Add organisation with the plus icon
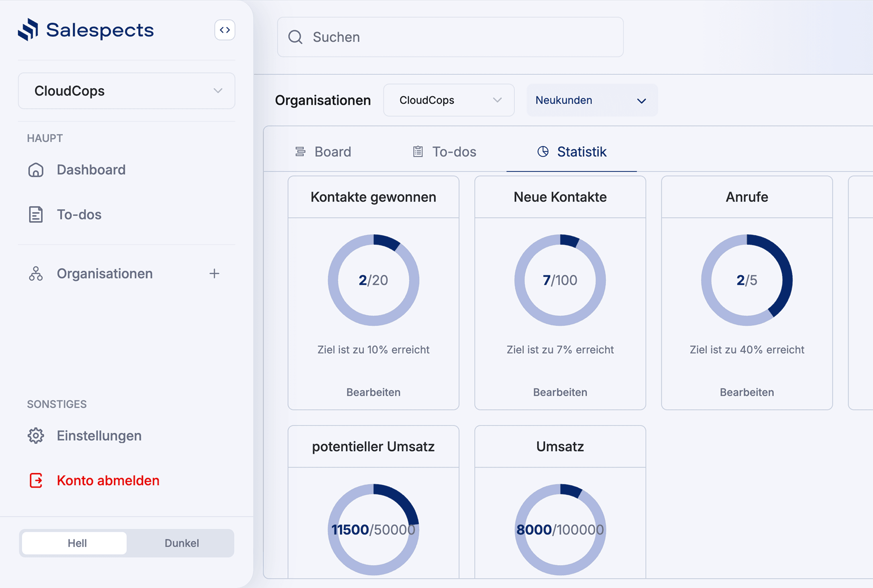873x588 pixels. point(214,274)
